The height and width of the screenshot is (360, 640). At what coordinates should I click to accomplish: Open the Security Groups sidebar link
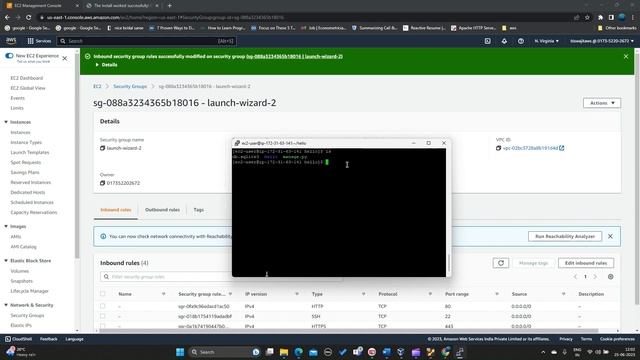coord(27,316)
